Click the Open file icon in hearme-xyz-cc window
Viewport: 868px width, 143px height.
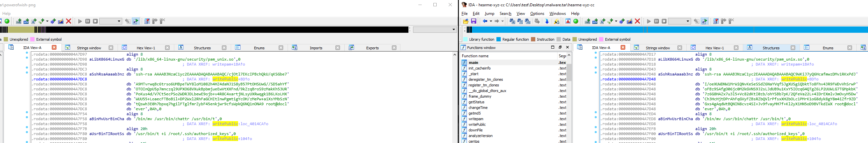tap(466, 21)
